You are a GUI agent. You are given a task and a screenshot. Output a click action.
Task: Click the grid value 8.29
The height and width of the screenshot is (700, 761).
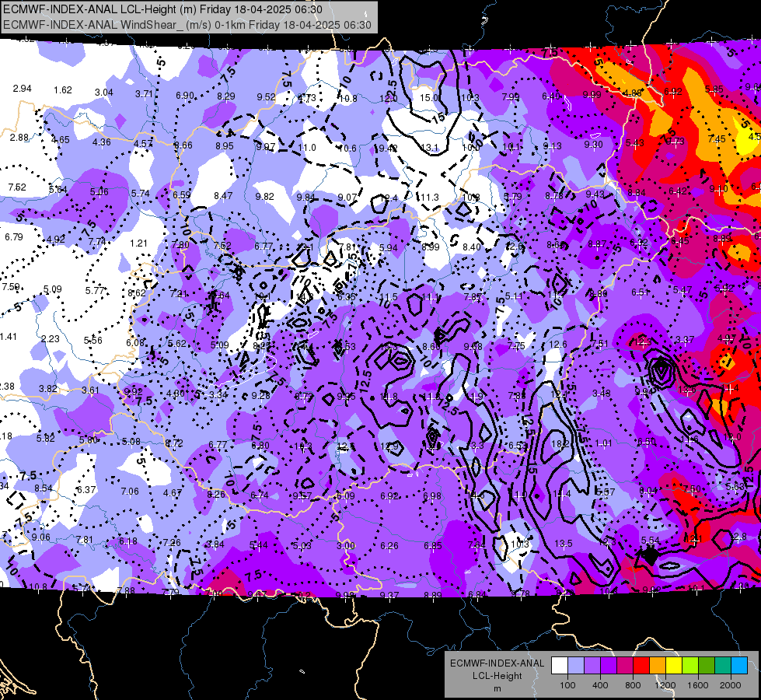tap(226, 96)
